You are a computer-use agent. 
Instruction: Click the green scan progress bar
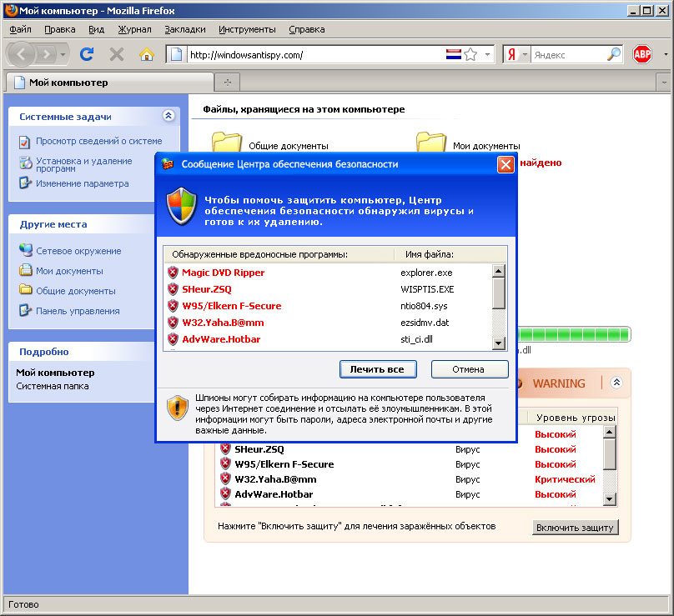coord(574,334)
